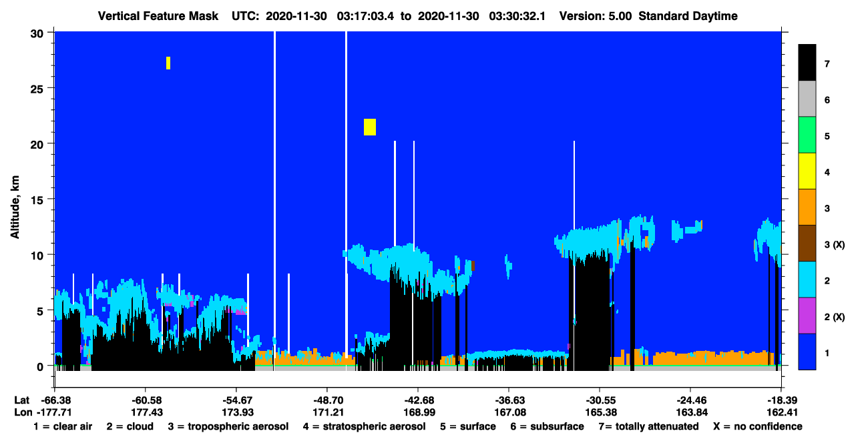Click the longitude value '173.93'
Viewport: 868px width, 445px height.
pos(237,412)
